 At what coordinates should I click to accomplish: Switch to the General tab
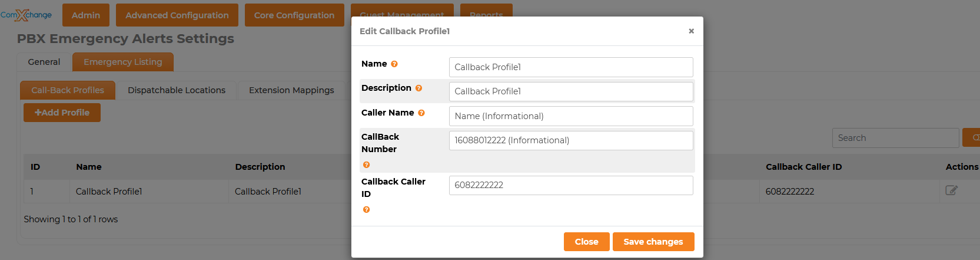click(x=44, y=62)
